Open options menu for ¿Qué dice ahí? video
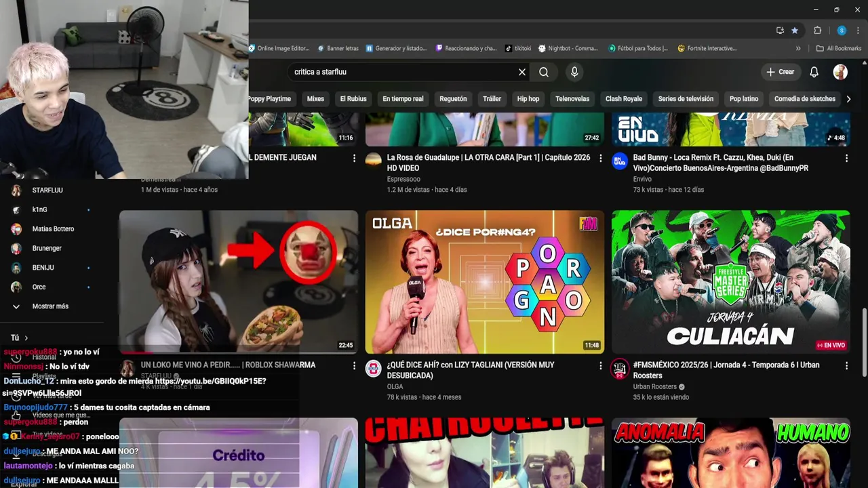 (x=600, y=366)
